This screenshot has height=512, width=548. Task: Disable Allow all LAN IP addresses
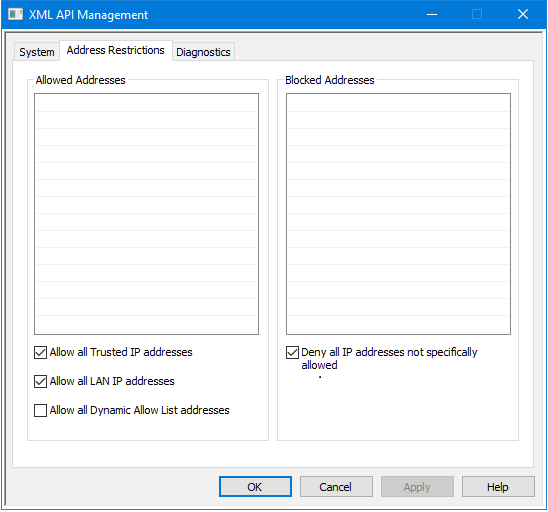(41, 381)
